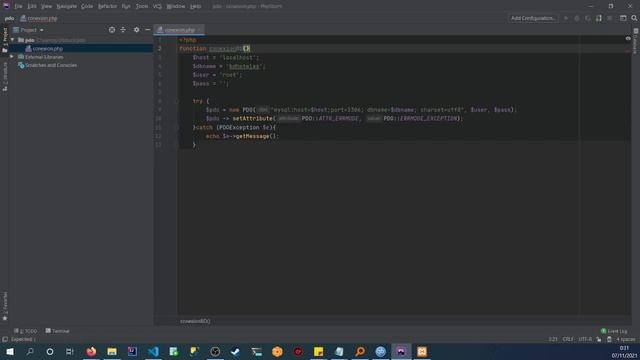Viewport: 640px width, 360px height.
Task: Click the taskbar search icon
Action: click(29, 351)
